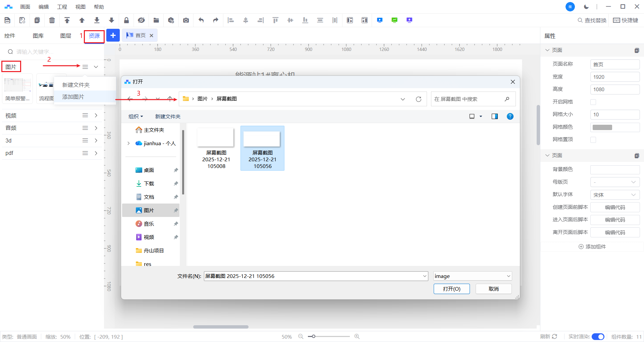
Task: Open the image file type dropdown
Action: [x=472, y=276]
